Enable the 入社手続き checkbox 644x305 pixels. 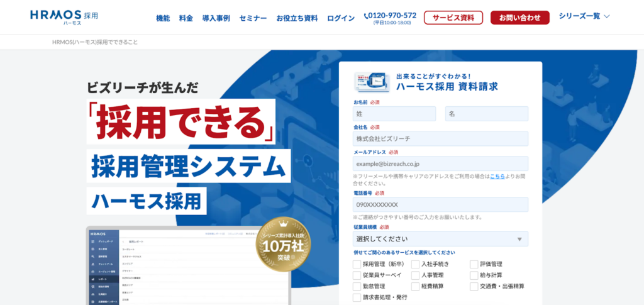coord(415,264)
